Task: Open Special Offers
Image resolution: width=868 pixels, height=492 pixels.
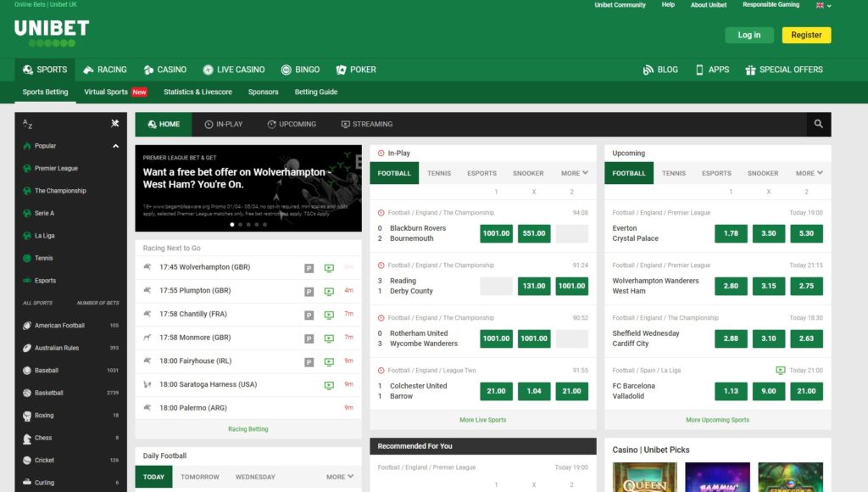Action: [784, 70]
